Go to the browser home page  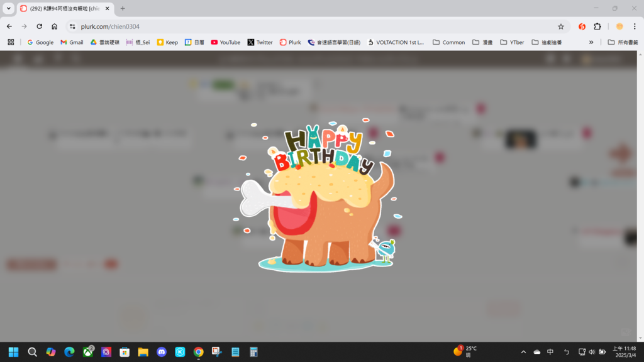pos(55,26)
